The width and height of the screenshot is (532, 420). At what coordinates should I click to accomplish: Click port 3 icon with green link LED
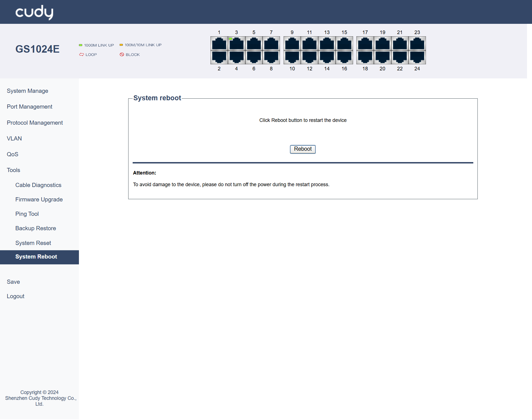(x=237, y=43)
